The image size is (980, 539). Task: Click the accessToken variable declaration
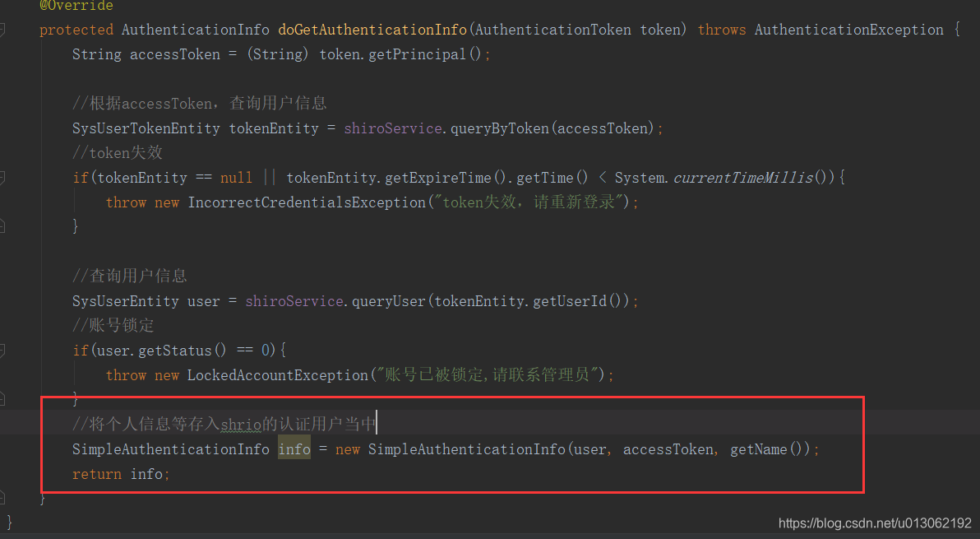pyautogui.click(x=174, y=53)
